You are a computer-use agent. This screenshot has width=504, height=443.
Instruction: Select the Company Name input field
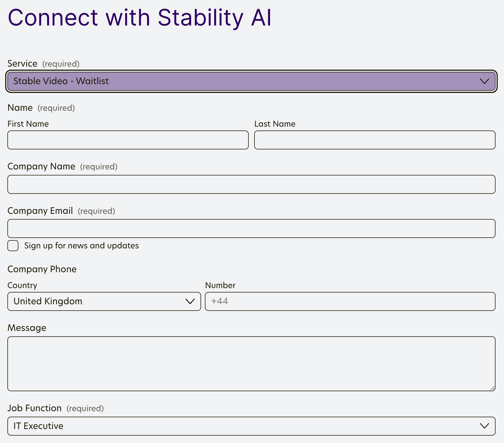point(251,184)
